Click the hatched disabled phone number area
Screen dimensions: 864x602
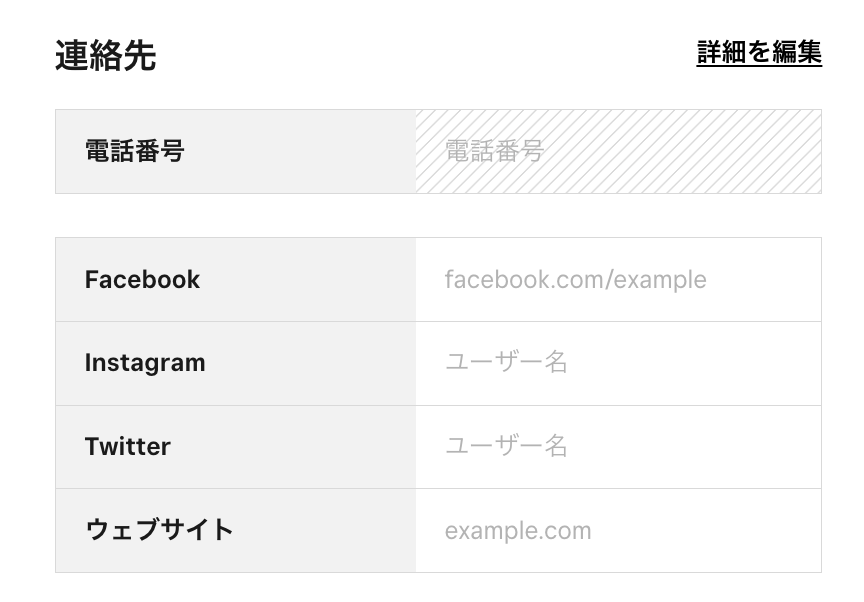618,152
